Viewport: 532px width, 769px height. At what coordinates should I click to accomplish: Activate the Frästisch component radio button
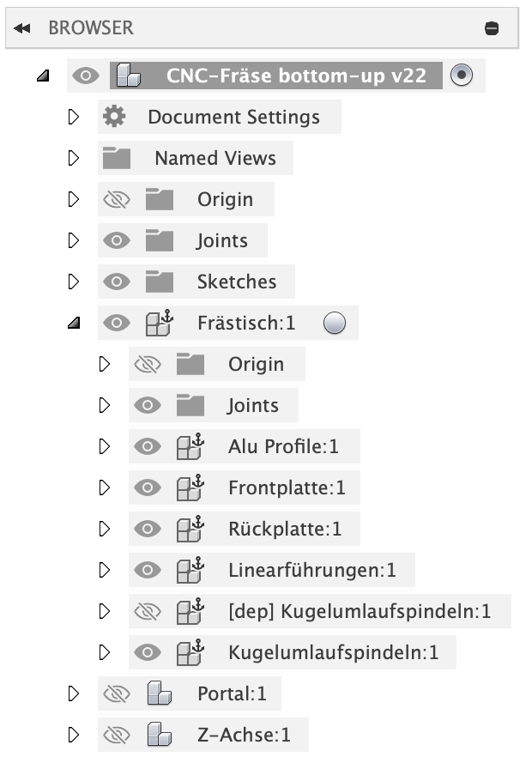point(336,323)
